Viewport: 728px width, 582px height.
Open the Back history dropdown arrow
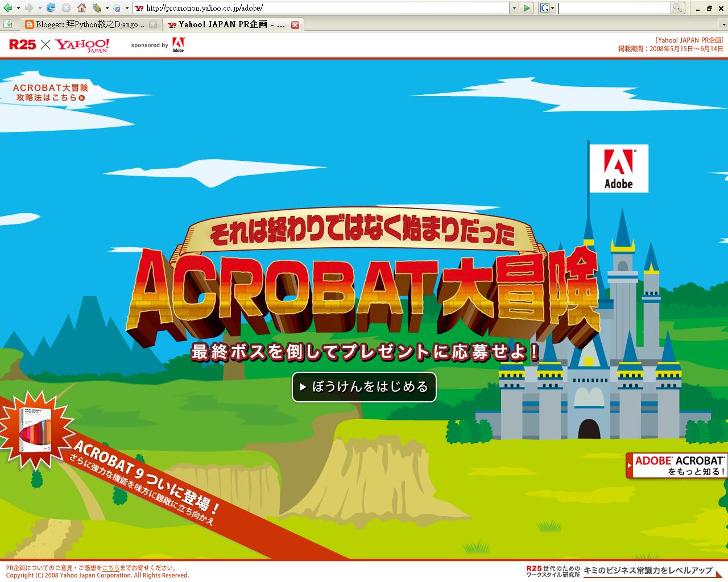click(18, 9)
